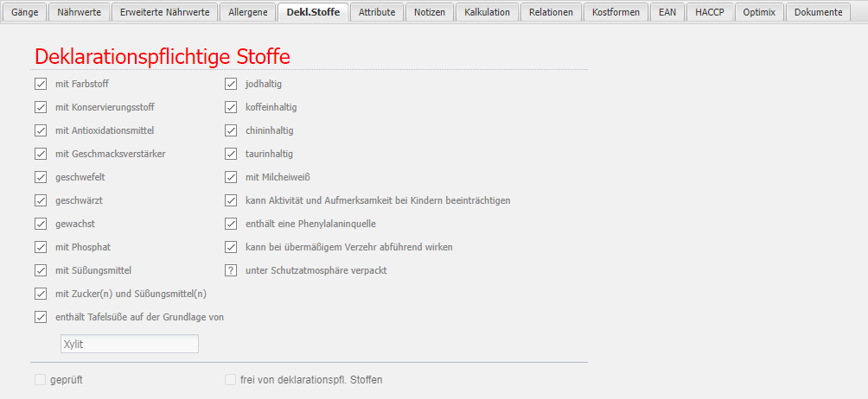Disable the 'geschwefelt' option
868x399 pixels.
click(41, 177)
